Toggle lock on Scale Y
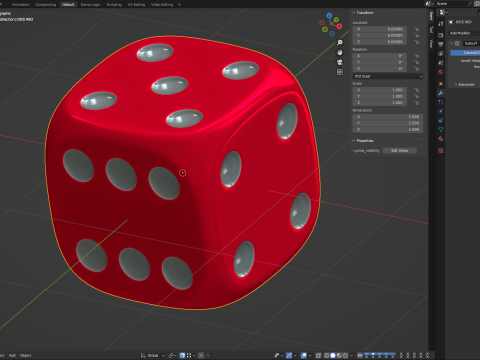Image resolution: width=480 pixels, height=360 pixels. tap(417, 96)
